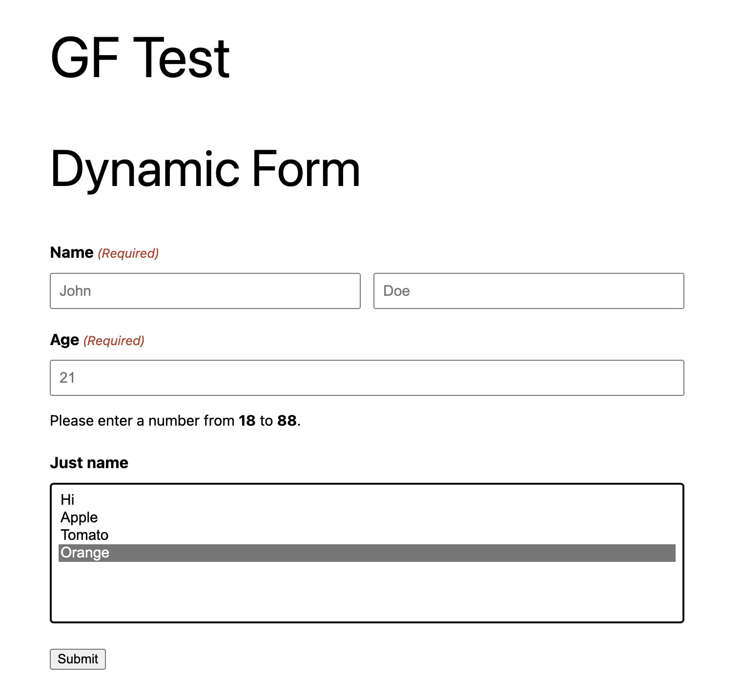
Task: Click the Name field label
Action: coord(71,252)
